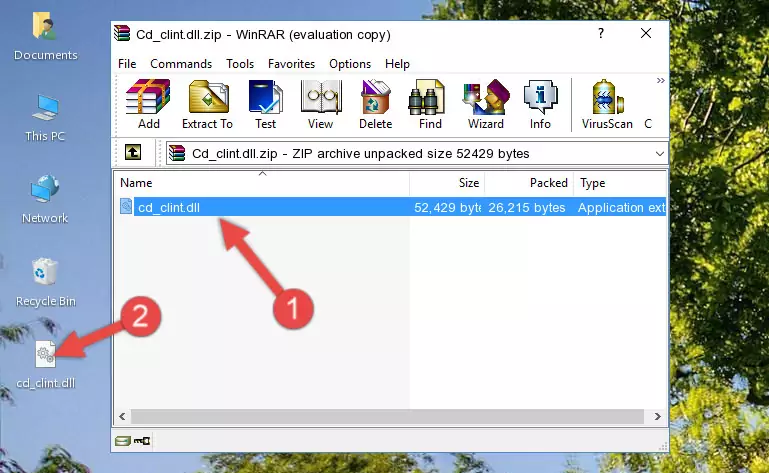The height and width of the screenshot is (473, 769).
Task: Open the Help menu
Action: click(397, 64)
